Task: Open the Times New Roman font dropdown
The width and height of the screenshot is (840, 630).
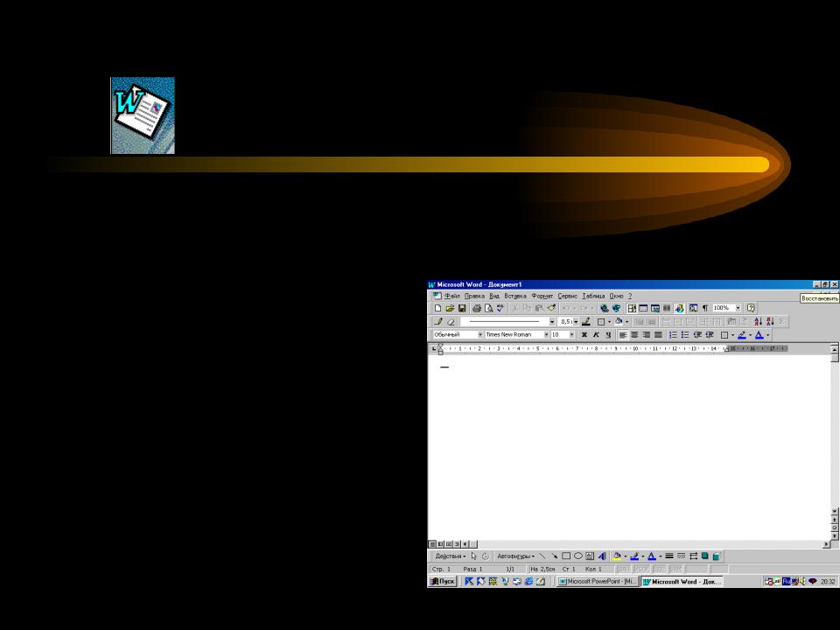Action: pos(546,335)
